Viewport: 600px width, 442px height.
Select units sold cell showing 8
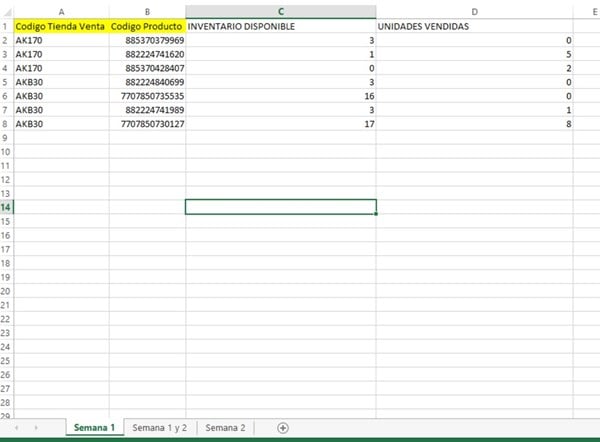(474, 123)
